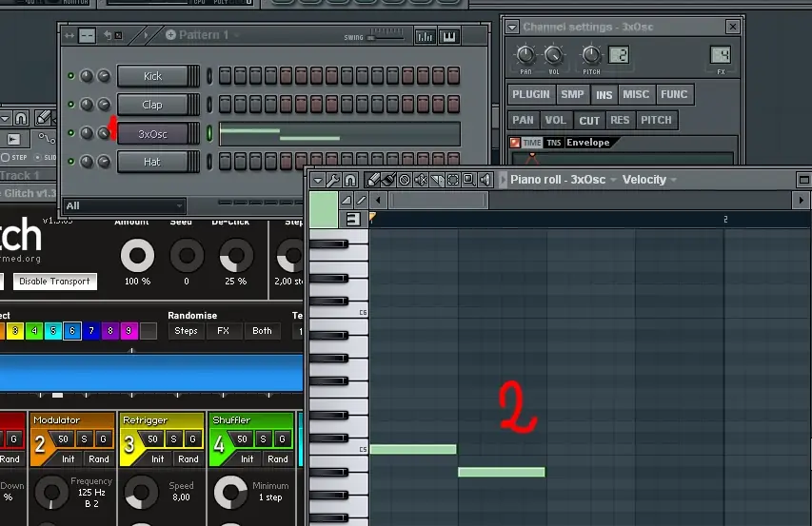Select the Slice tool in piano roll

click(437, 180)
